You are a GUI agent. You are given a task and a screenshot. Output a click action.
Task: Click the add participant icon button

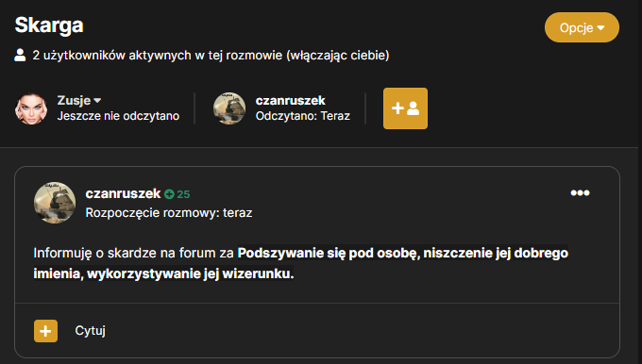(405, 108)
